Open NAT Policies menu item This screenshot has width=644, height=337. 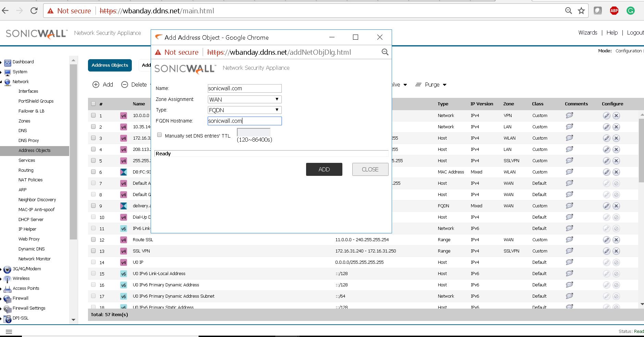tap(30, 180)
